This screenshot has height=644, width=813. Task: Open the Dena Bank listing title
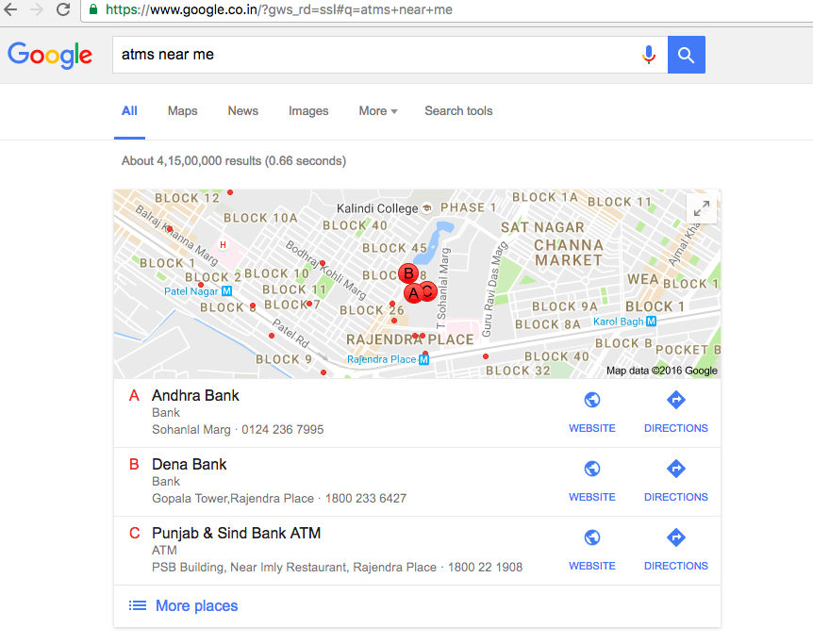tap(190, 464)
